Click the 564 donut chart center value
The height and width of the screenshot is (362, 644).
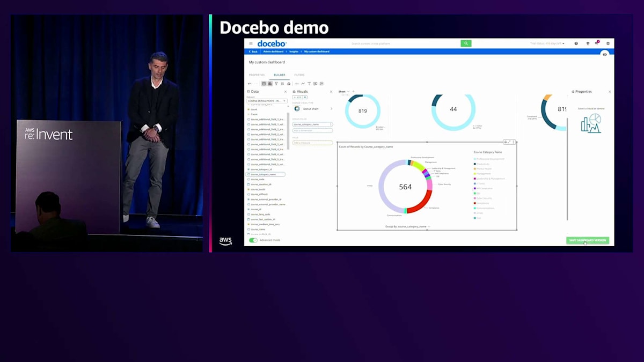point(405,187)
